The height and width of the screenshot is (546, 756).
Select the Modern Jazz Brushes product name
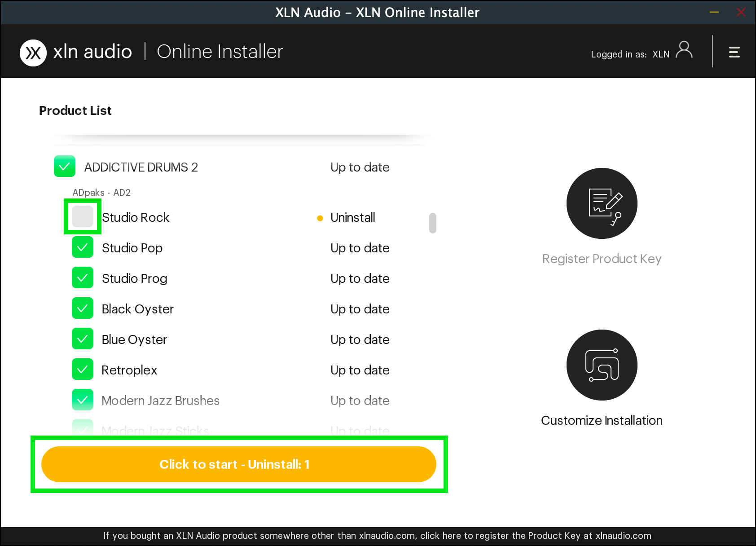(161, 401)
